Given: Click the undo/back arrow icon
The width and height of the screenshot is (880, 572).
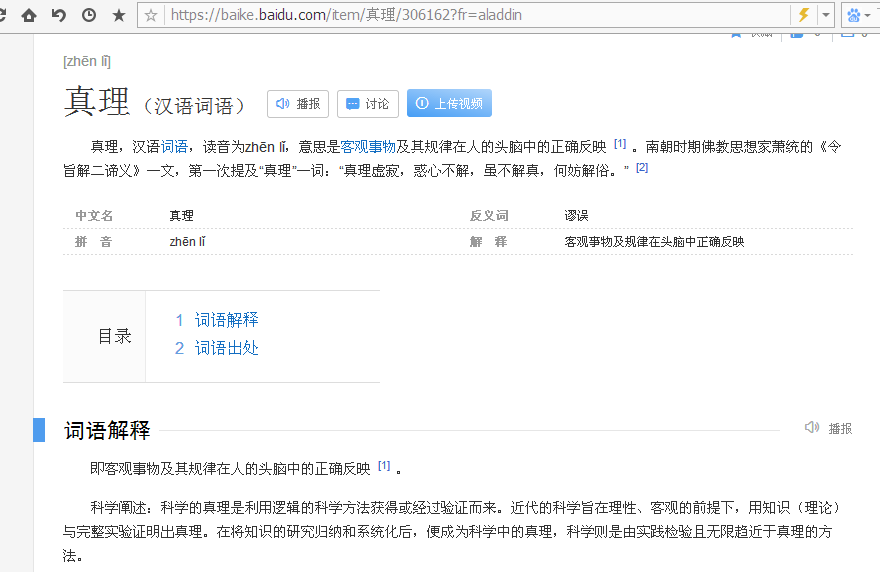Looking at the screenshot, I should pos(58,15).
